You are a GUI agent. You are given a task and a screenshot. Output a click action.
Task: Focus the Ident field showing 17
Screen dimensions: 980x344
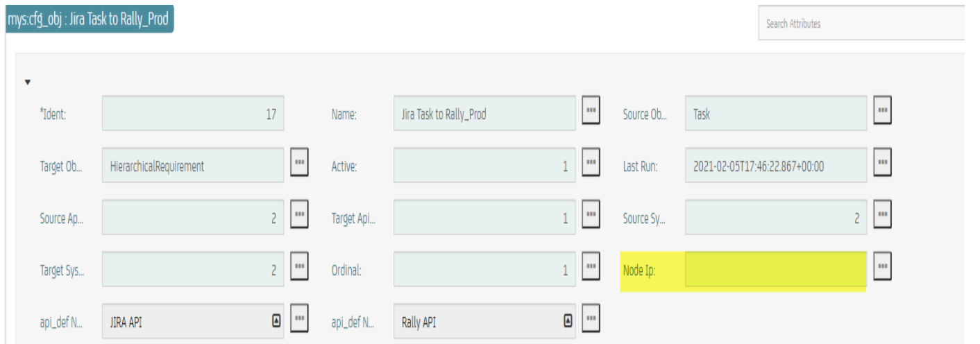(193, 114)
